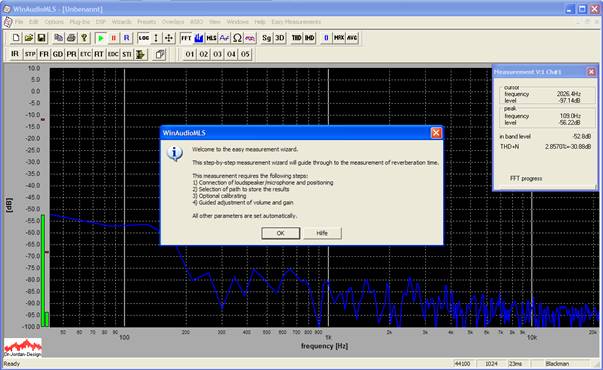Open the DSP menu
603x370 pixels.
[101, 22]
